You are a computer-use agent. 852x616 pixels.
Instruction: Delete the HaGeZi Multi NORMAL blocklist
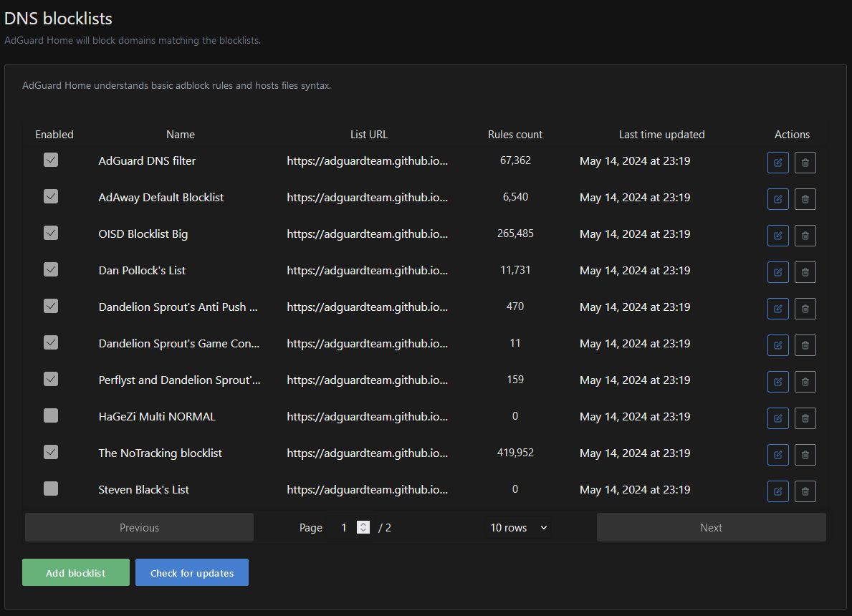click(x=805, y=418)
